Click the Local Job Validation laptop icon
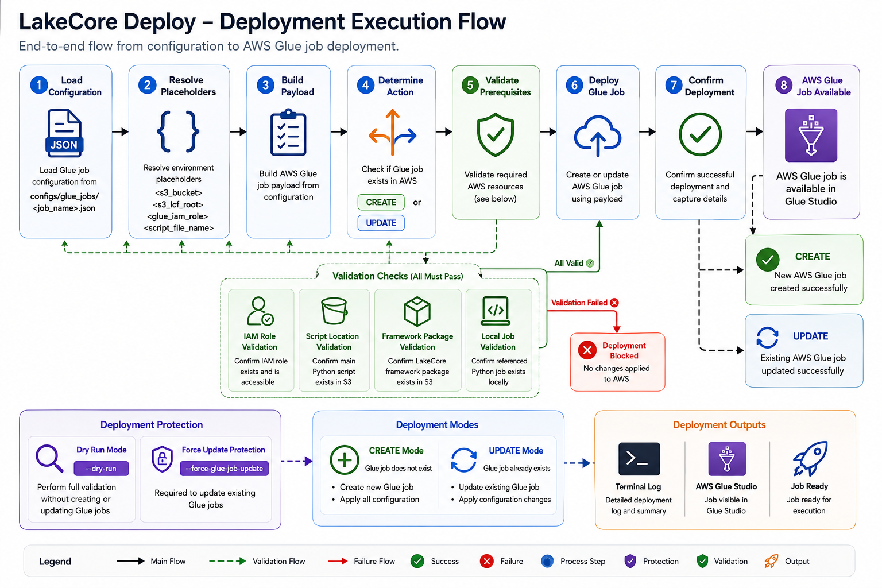The width and height of the screenshot is (882, 588). (x=496, y=311)
